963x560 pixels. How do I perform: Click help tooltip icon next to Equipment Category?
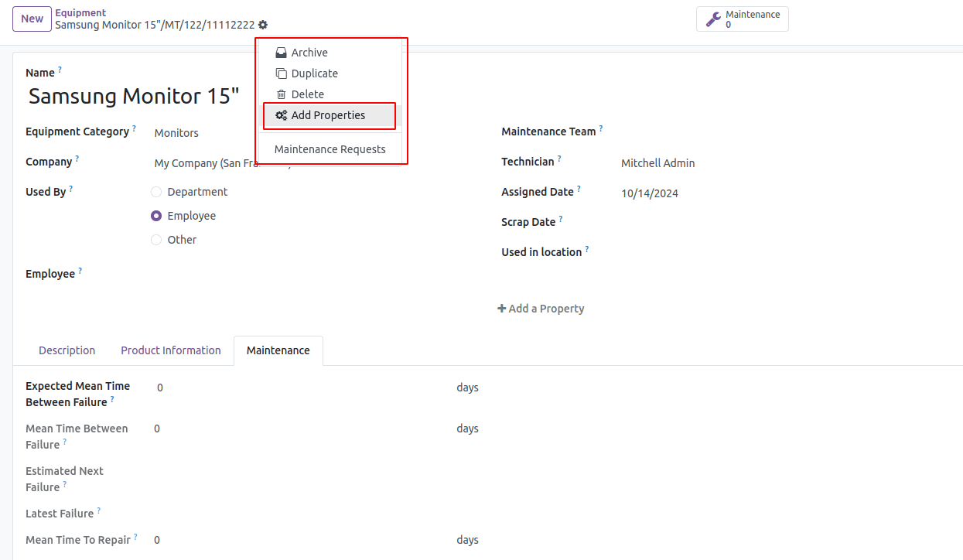click(134, 129)
